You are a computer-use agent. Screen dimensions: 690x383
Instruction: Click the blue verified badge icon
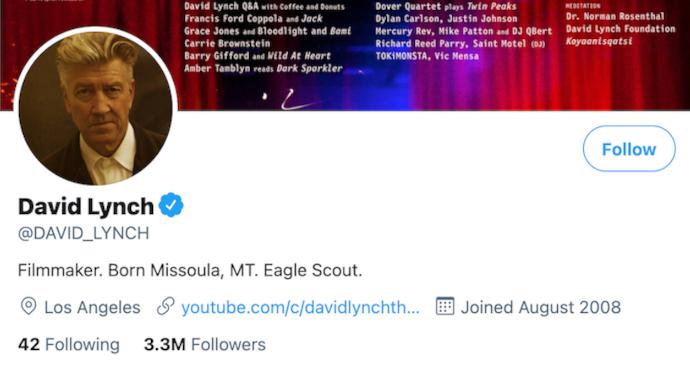(171, 205)
